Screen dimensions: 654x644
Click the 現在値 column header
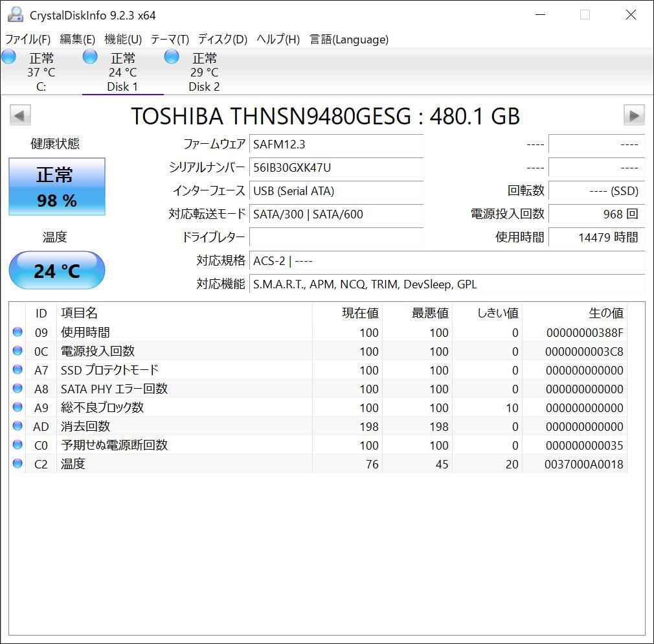click(347, 313)
